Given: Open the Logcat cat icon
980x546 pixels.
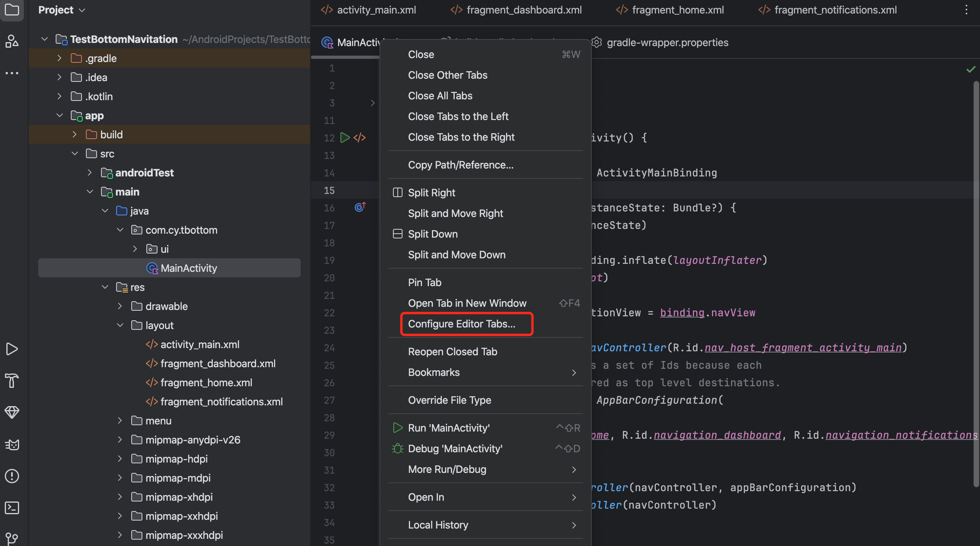Looking at the screenshot, I should point(12,444).
